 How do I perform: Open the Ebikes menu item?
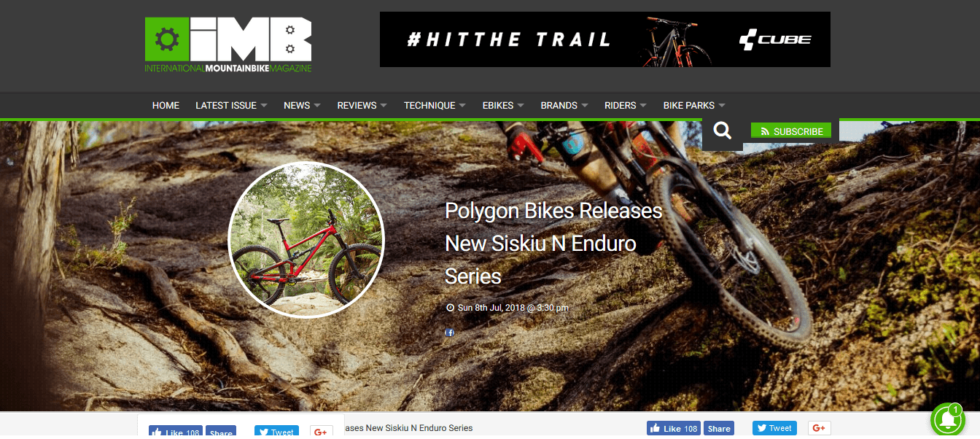(x=503, y=106)
